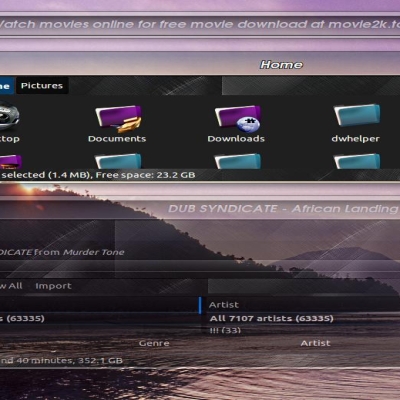Image resolution: width=400 pixels, height=400 pixels.
Task: Click the 'from Murder Tone' track info
Action: [79, 252]
